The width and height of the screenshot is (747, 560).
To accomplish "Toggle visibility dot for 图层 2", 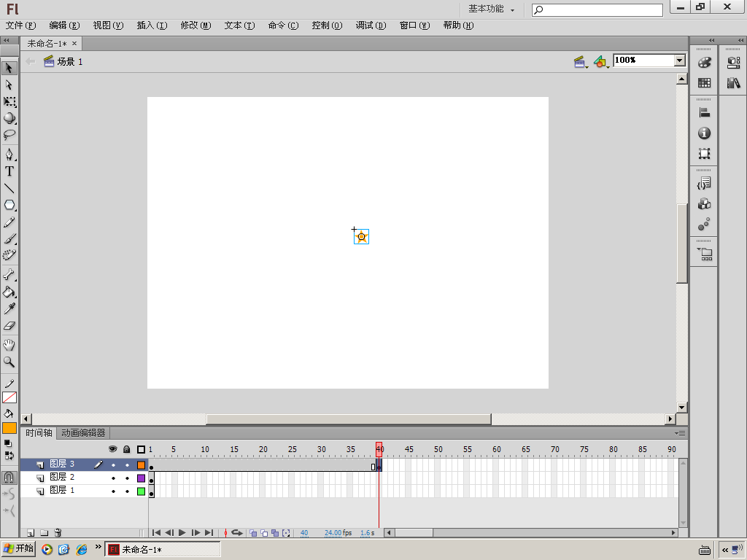I will (x=113, y=478).
